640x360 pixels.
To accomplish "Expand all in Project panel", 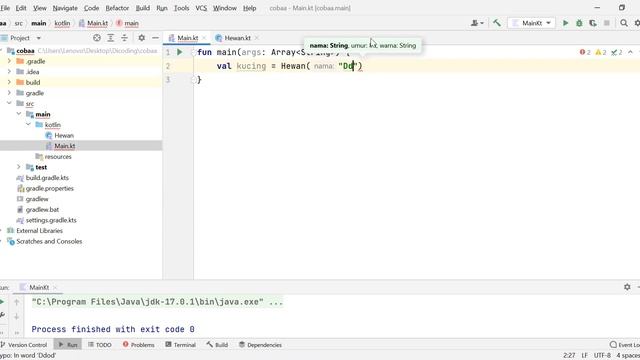I will point(111,38).
